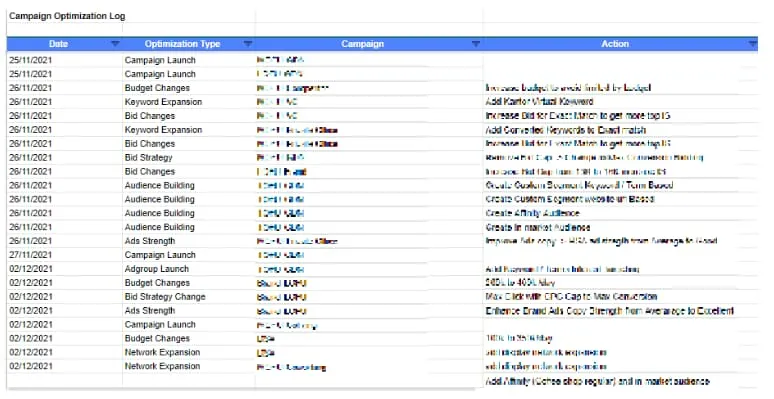
Task: Click the 'Campaign' column header
Action: pyautogui.click(x=362, y=44)
